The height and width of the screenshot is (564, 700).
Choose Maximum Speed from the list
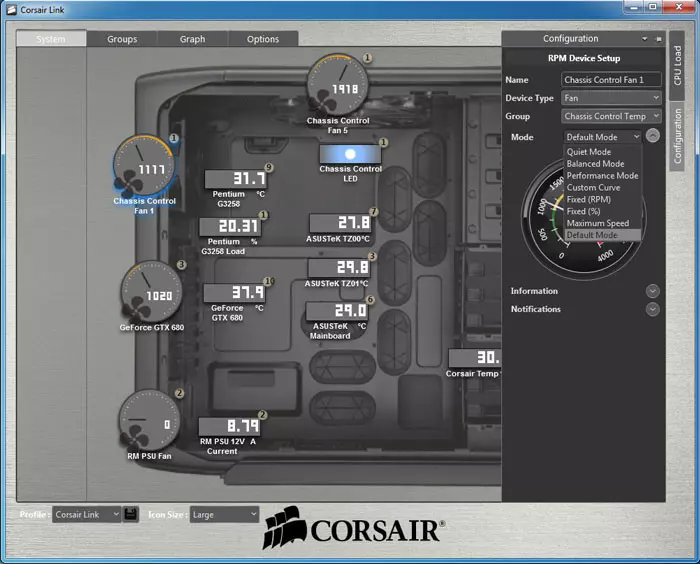click(603, 223)
